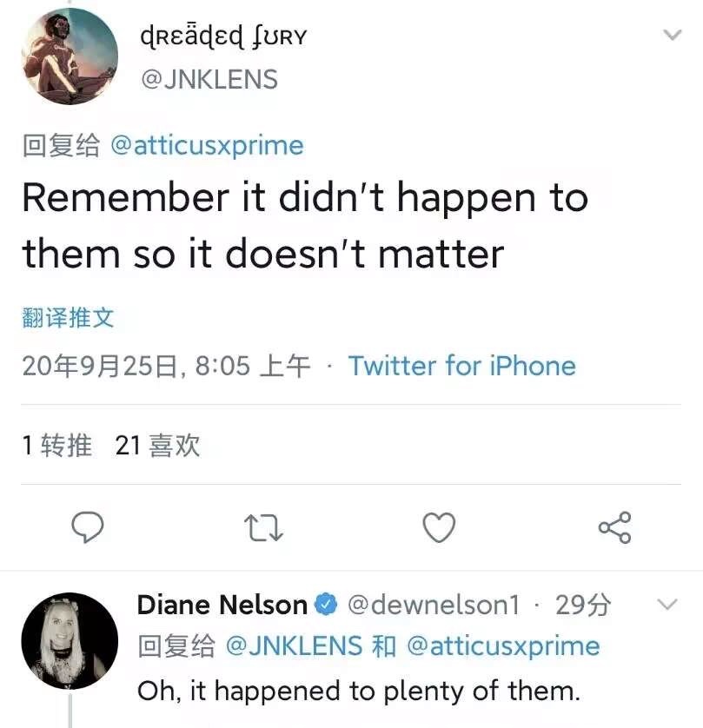The height and width of the screenshot is (728, 703).
Task: Like the tweet with heart icon
Action: pos(439,527)
